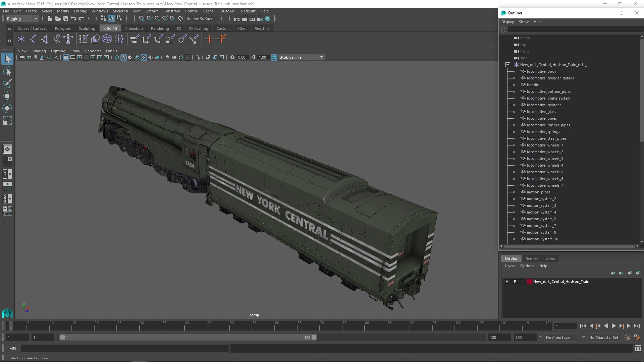Viewport: 644px width, 362px height.
Task: Click the Create Joints shelf icon
Action: [x=33, y=39]
